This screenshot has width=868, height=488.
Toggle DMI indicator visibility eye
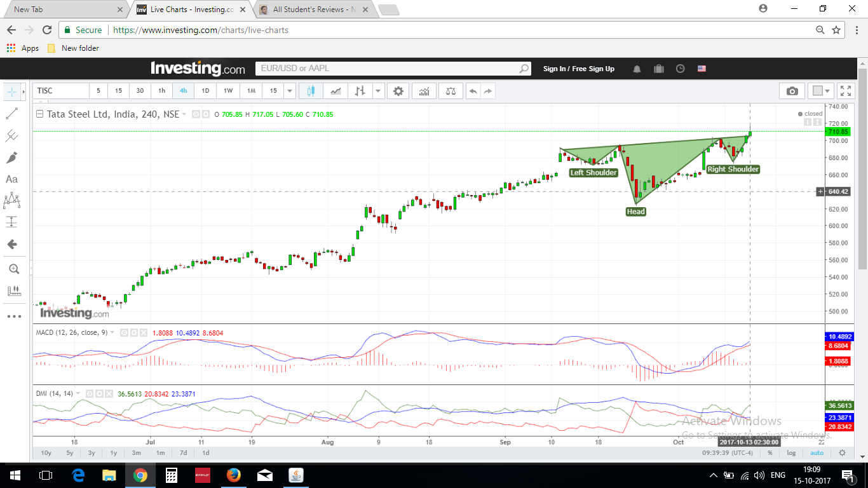pyautogui.click(x=88, y=394)
